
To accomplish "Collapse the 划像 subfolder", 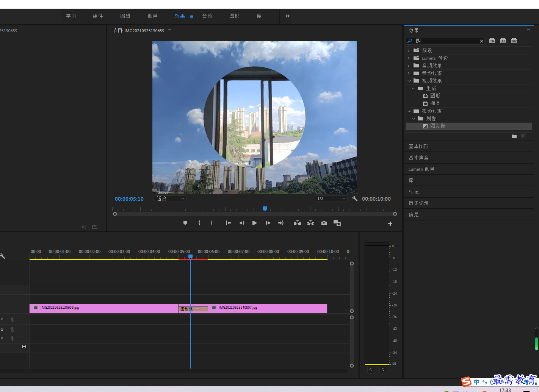I will coord(413,119).
